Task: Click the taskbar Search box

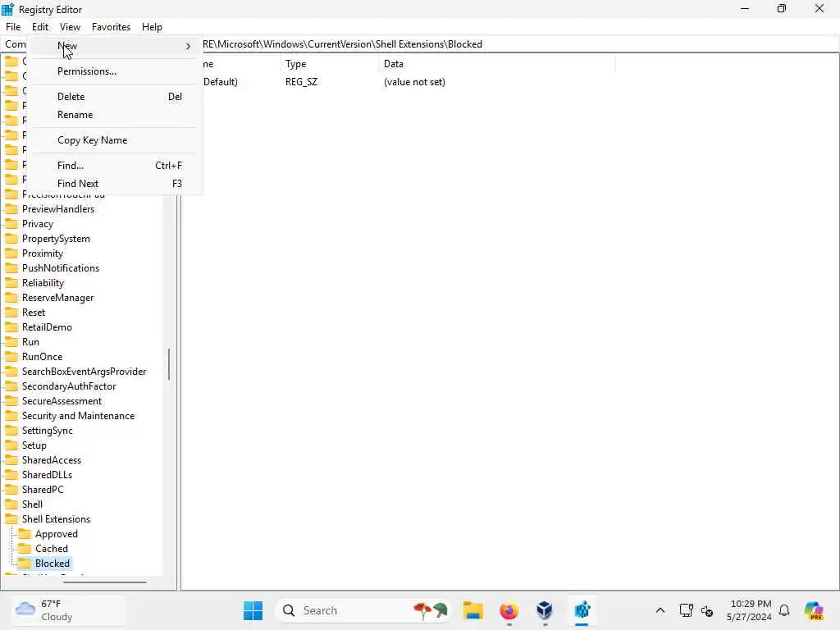Action: click(363, 610)
